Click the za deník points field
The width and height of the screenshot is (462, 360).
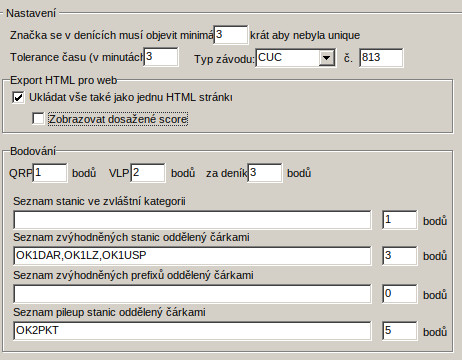tap(265, 173)
